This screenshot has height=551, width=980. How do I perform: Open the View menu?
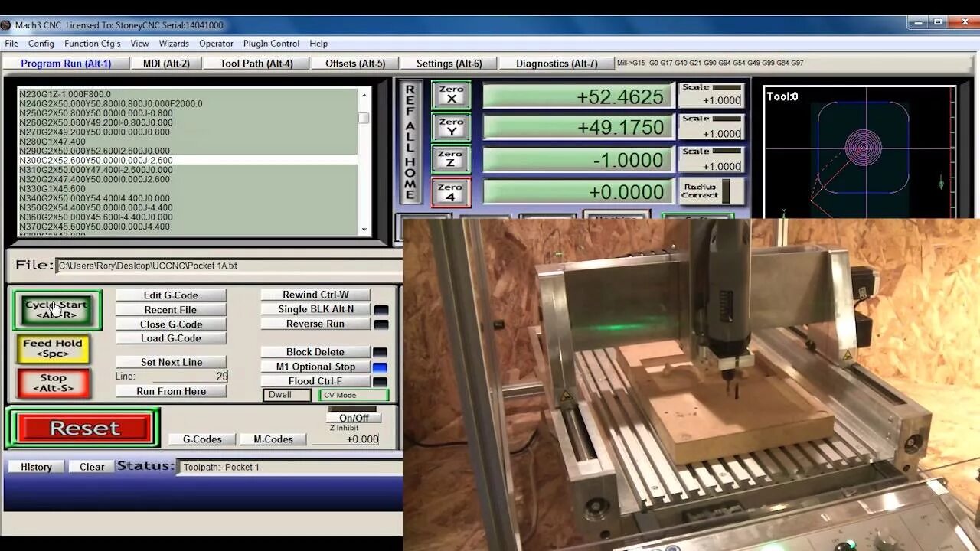point(139,44)
